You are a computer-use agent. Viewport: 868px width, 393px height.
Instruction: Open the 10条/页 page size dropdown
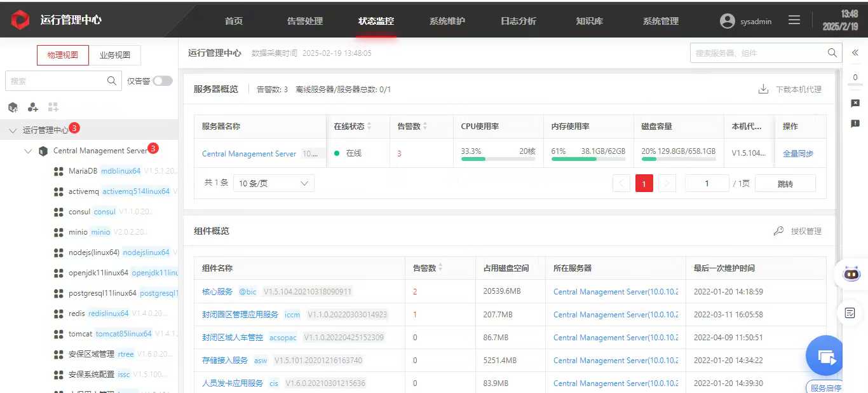point(274,183)
